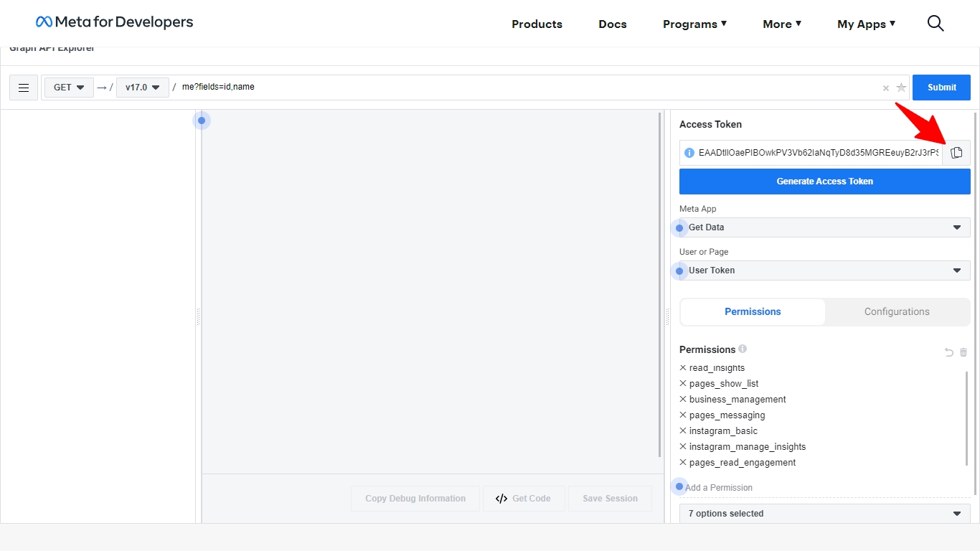
Task: Open the Meta App Get Data dropdown
Action: click(824, 227)
